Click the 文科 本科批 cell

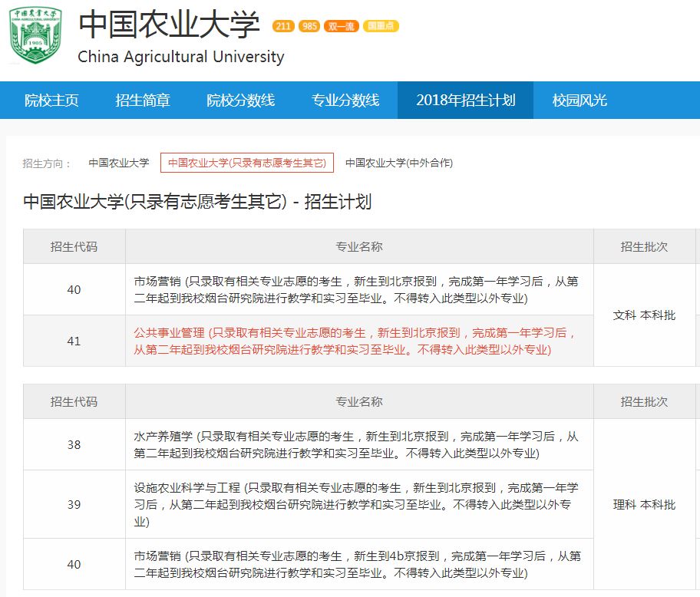[x=644, y=315]
